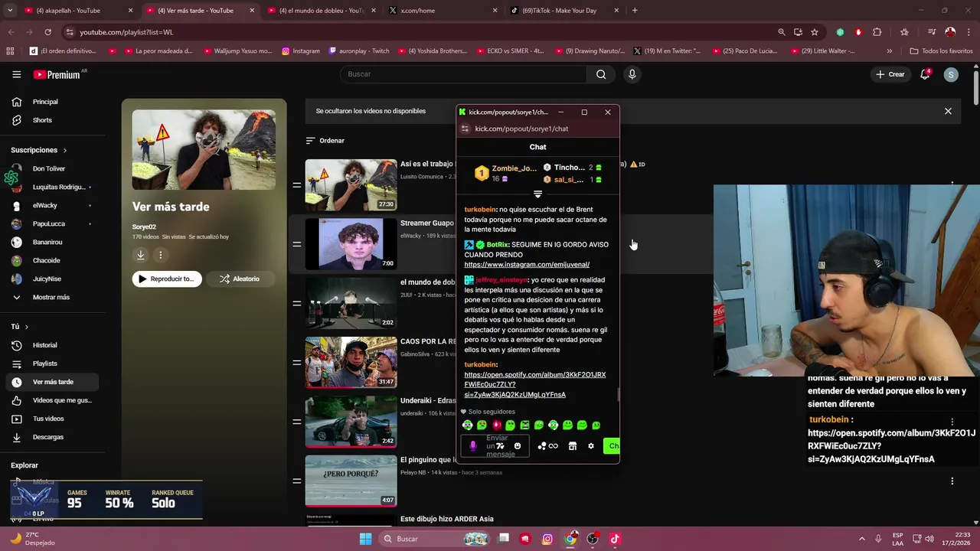Select Principal in YouTube sidebar
This screenshot has height=551, width=980.
(45, 102)
